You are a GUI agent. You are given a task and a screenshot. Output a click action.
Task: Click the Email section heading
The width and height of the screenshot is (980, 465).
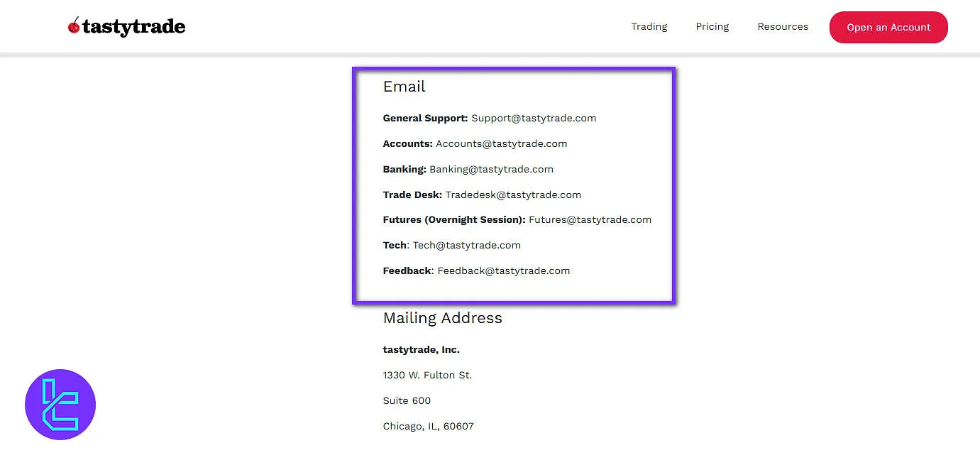[x=404, y=87]
